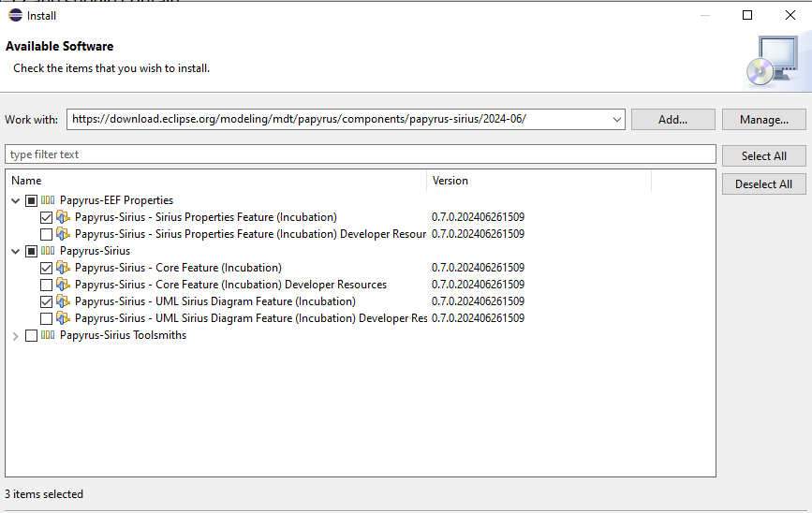Enable Core Feature Developer Resources checkbox

tap(47, 285)
